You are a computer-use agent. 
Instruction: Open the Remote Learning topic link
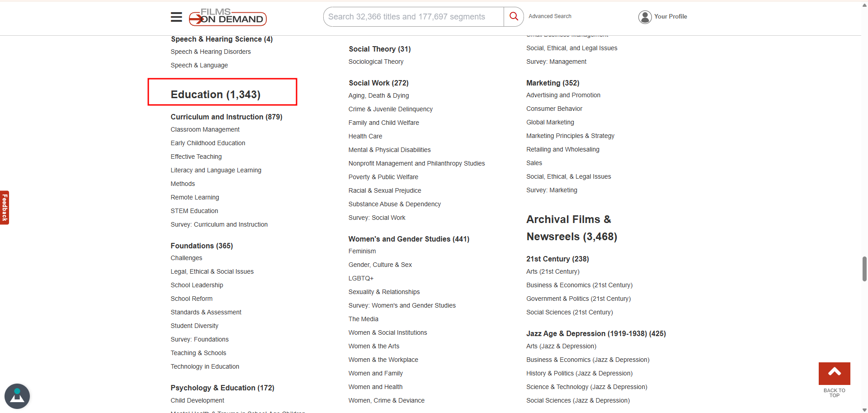194,197
